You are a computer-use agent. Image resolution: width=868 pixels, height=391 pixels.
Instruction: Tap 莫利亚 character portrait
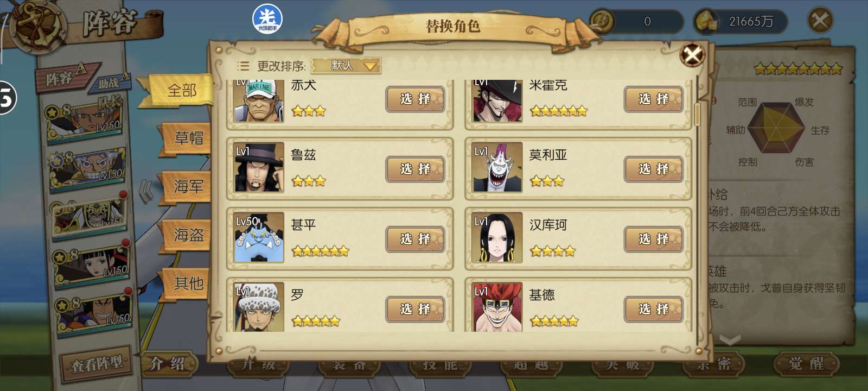pyautogui.click(x=497, y=168)
